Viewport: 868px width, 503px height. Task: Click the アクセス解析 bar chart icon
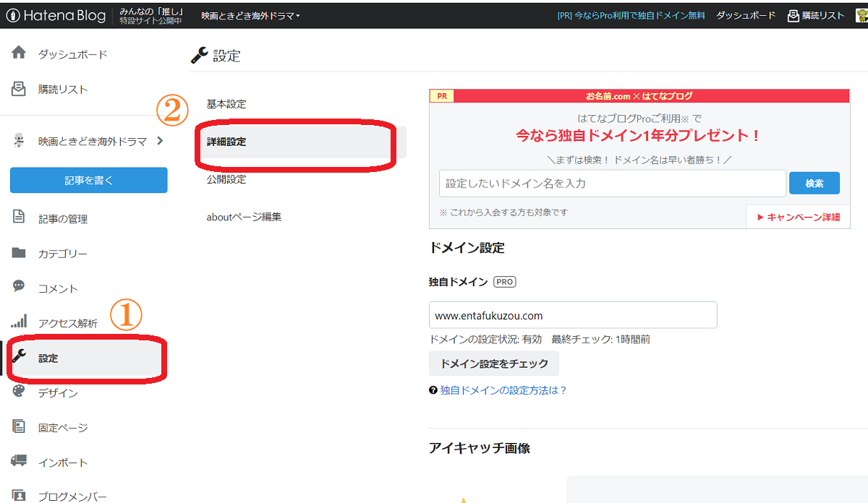(20, 322)
